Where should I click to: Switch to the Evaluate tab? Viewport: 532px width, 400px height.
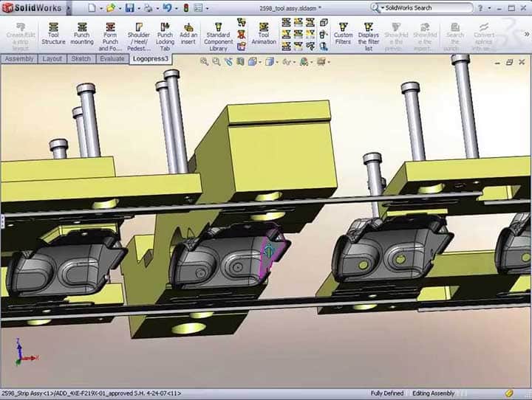pos(112,58)
